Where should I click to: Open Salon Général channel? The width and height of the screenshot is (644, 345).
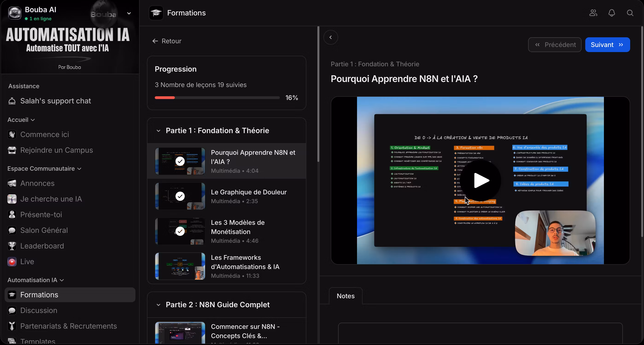tap(70, 230)
